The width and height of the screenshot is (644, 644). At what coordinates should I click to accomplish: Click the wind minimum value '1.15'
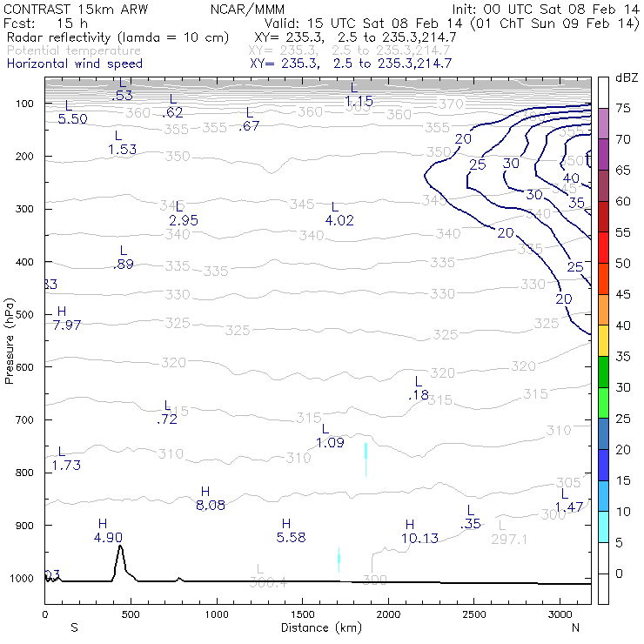point(359,101)
